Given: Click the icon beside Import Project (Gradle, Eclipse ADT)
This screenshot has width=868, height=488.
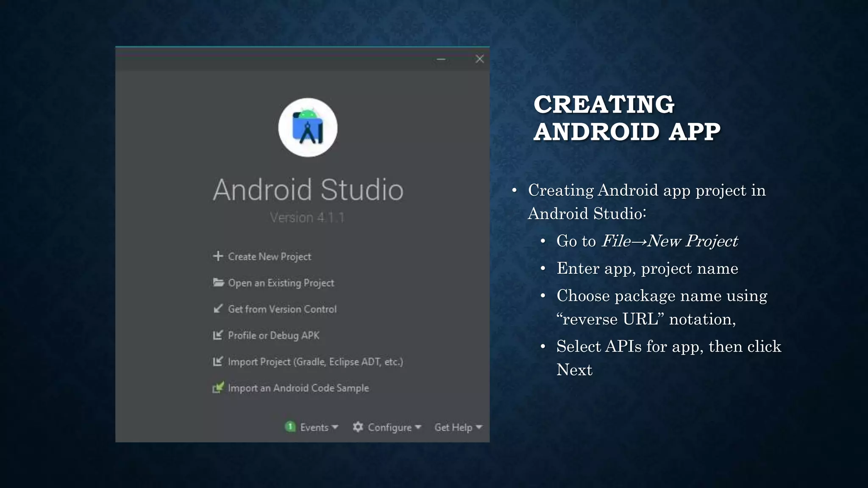Looking at the screenshot, I should pyautogui.click(x=218, y=361).
